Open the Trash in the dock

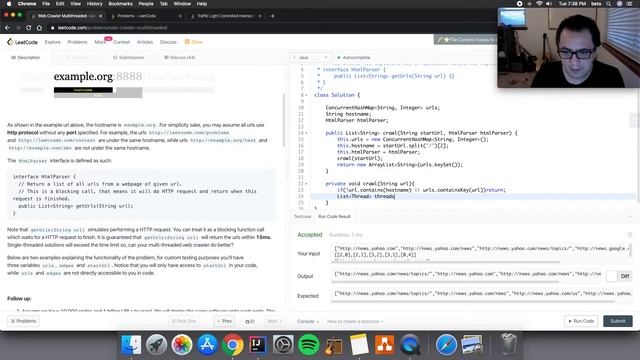click(x=508, y=344)
